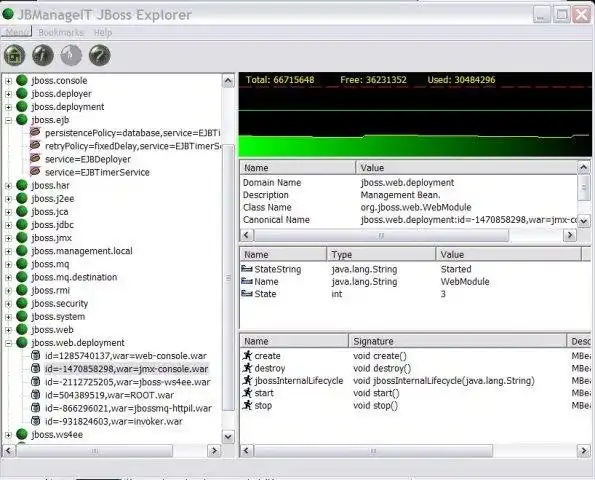The image size is (595, 480).
Task: Select the jboss.rmi domain
Action: [x=51, y=290]
